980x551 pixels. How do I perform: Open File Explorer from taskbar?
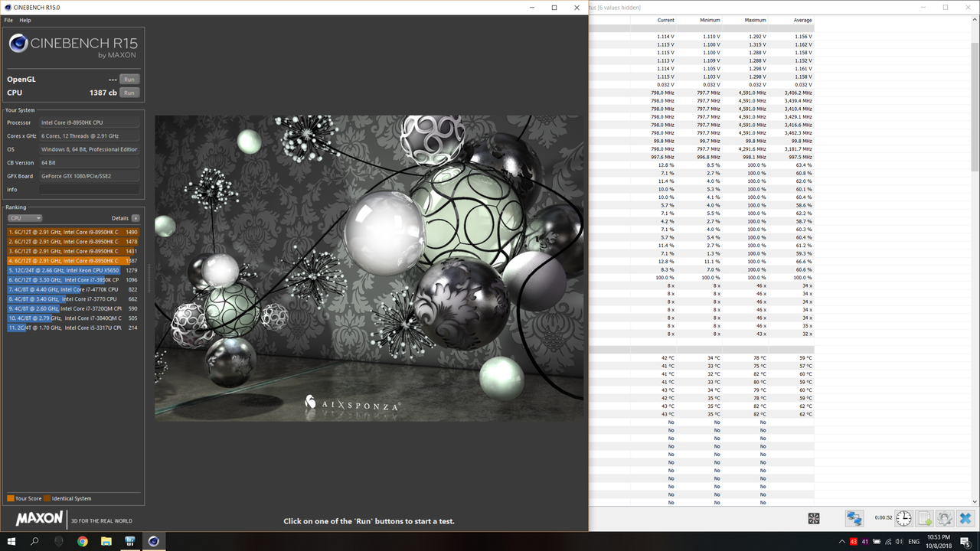click(106, 541)
